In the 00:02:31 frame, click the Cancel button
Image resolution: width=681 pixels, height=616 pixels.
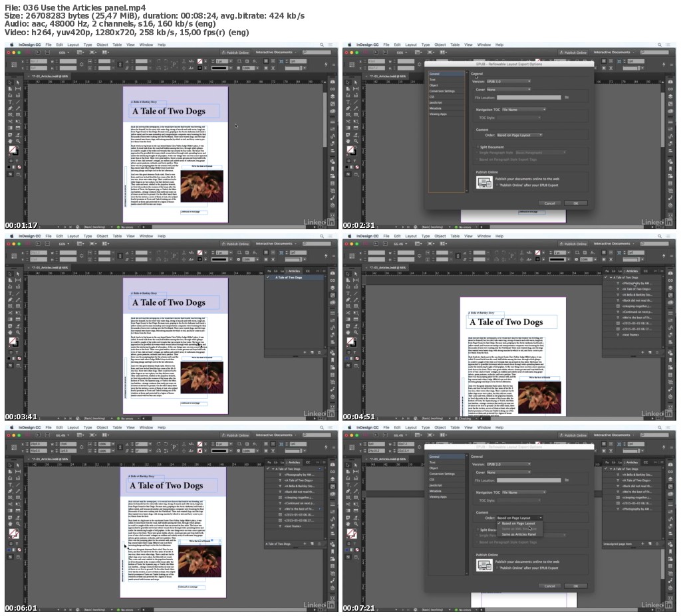tap(549, 203)
